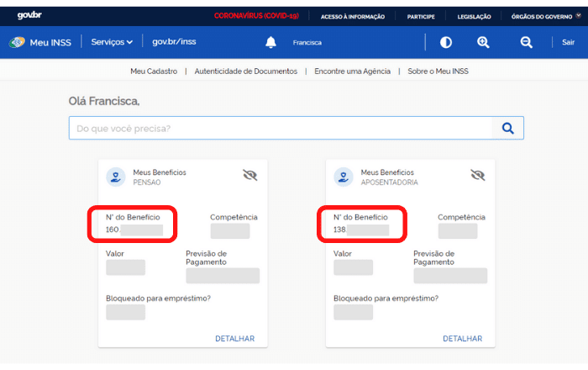Toggle visibility eye on Pensão card
This screenshot has height=370, width=588.
coord(249,175)
